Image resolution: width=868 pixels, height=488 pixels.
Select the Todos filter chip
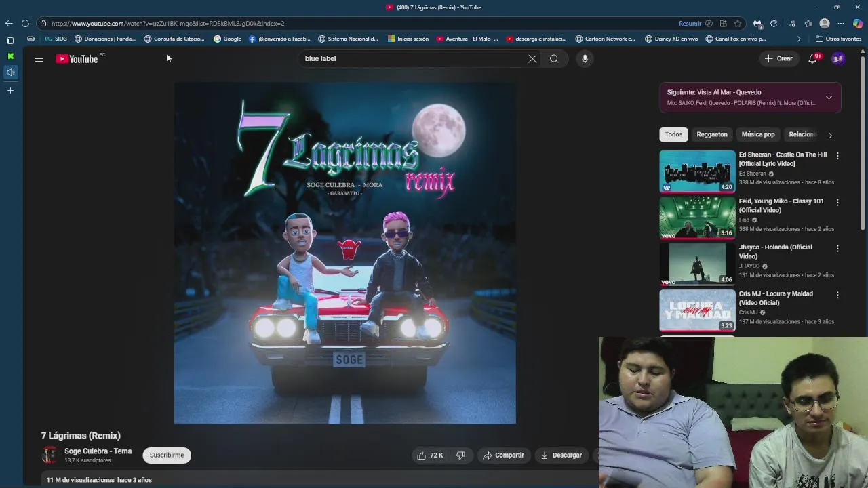[x=673, y=134]
